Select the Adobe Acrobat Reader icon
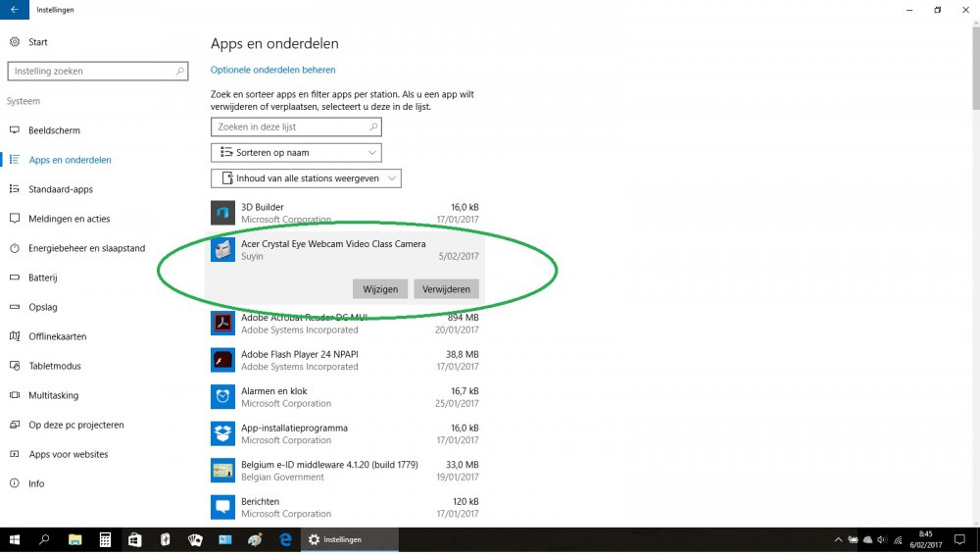Image resolution: width=980 pixels, height=555 pixels. [222, 324]
